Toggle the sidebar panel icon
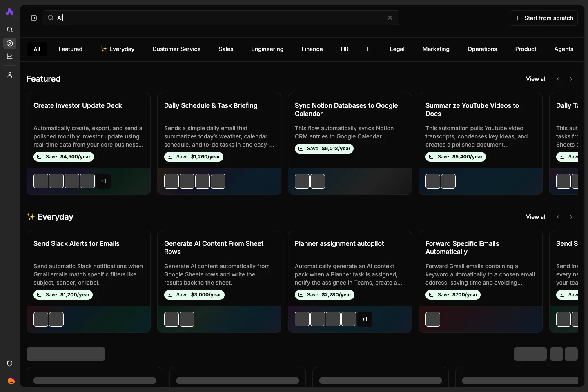The width and height of the screenshot is (588, 392). pos(34,18)
